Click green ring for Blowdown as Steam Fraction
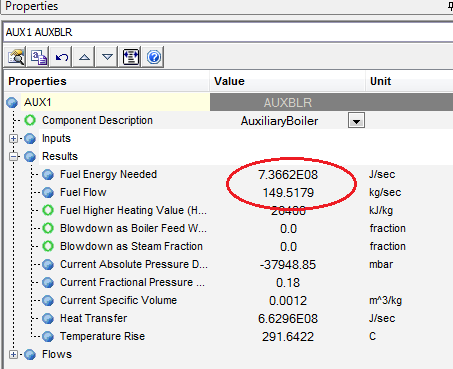This screenshot has height=369, width=453. coord(48,246)
